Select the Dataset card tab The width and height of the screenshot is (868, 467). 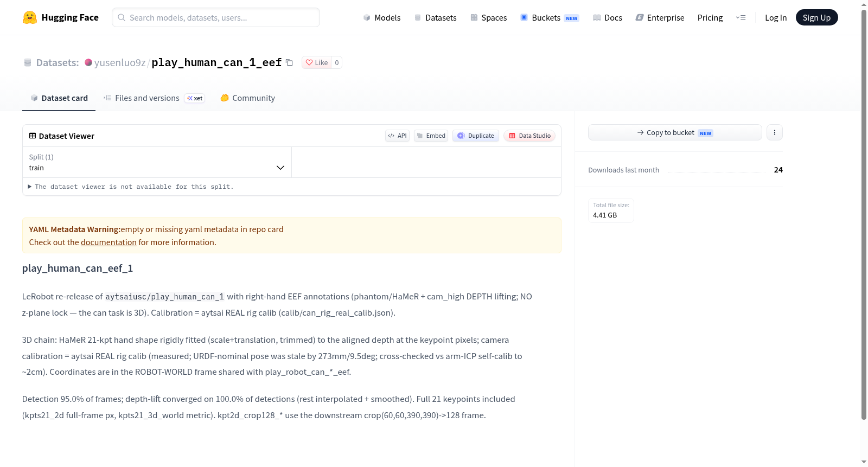pyautogui.click(x=59, y=98)
